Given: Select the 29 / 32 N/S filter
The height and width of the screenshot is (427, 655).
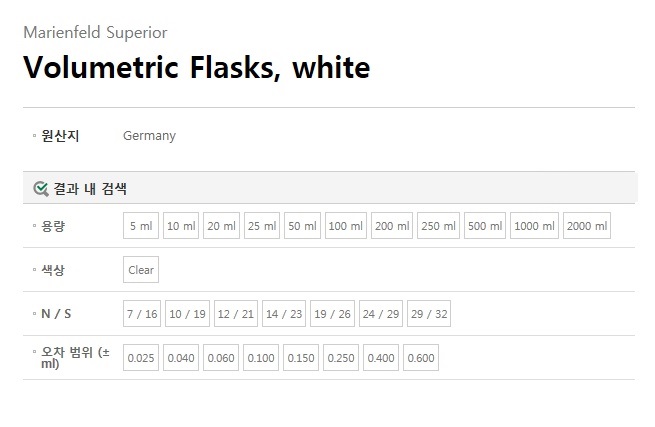Looking at the screenshot, I should point(429,314).
